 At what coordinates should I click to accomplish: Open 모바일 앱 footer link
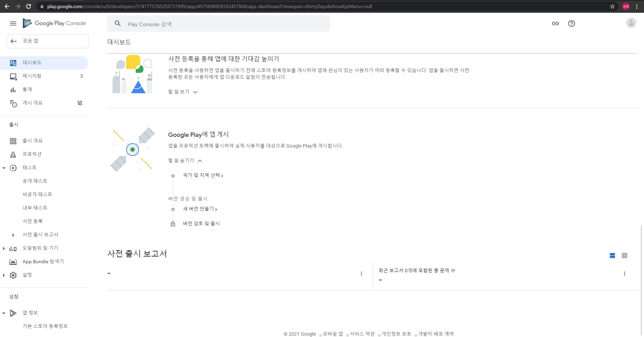[333, 334]
